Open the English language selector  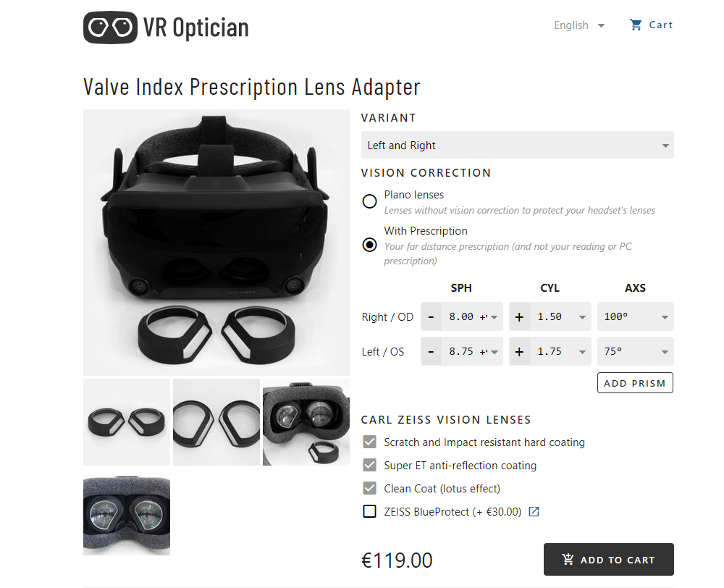(x=579, y=25)
